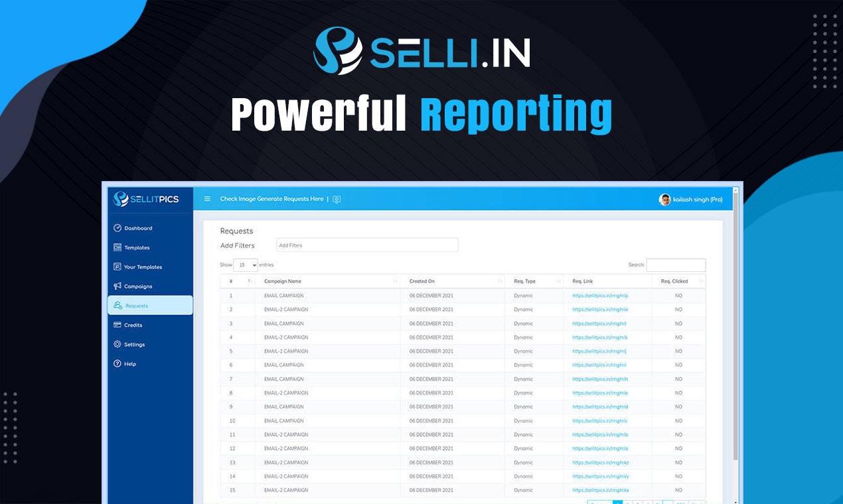Open the request link in row 7
This screenshot has width=843, height=504.
click(600, 379)
